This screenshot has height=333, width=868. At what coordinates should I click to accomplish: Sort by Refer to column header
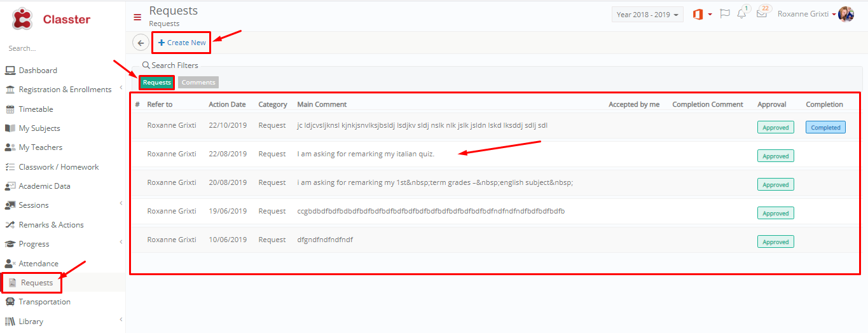click(x=160, y=104)
